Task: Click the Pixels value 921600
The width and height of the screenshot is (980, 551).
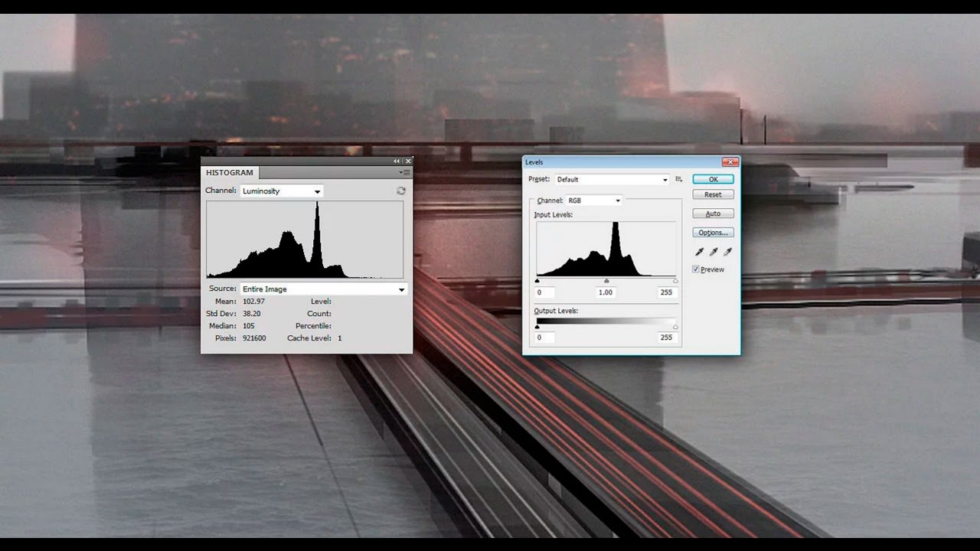Action: coord(254,338)
